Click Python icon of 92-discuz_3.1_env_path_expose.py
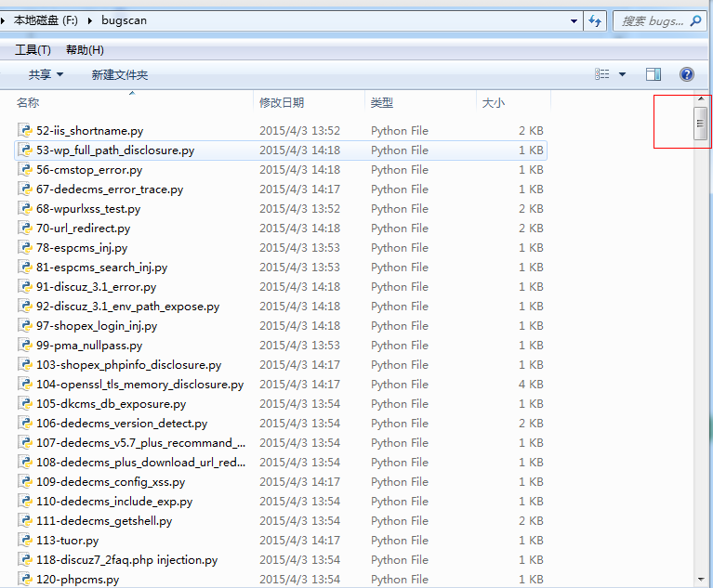Viewport: 713px width, 588px height. 25,307
